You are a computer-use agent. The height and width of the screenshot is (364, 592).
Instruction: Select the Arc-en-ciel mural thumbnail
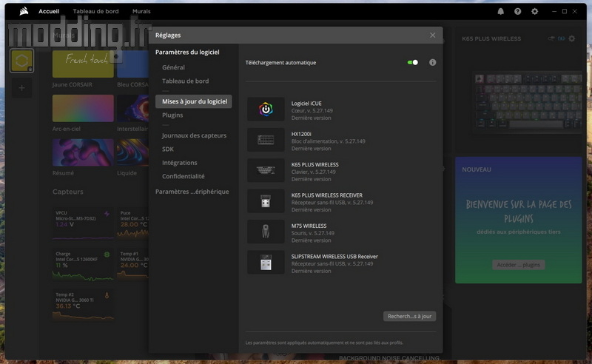pyautogui.click(x=83, y=108)
